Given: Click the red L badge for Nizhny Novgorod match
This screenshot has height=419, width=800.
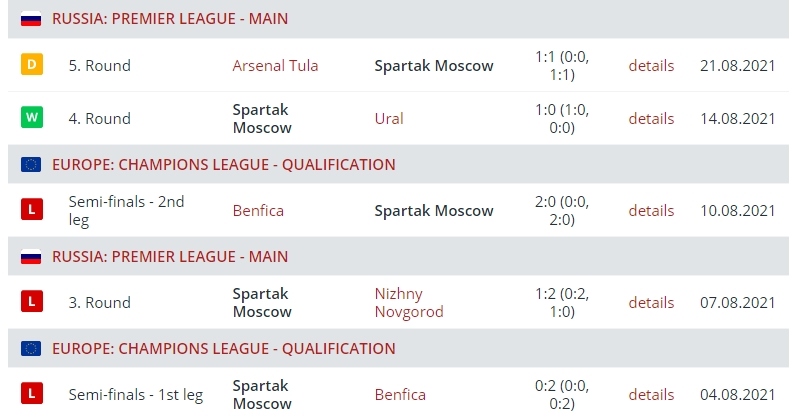Looking at the screenshot, I should [x=31, y=302].
